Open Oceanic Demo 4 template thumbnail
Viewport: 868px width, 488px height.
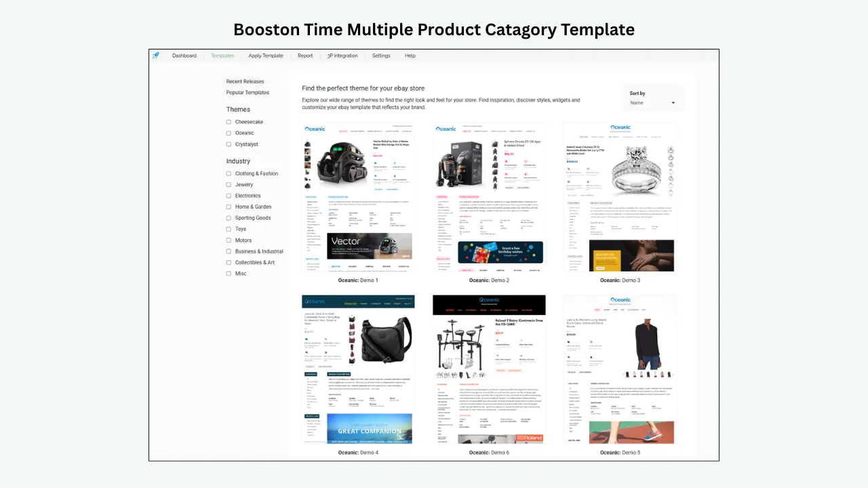[358, 369]
